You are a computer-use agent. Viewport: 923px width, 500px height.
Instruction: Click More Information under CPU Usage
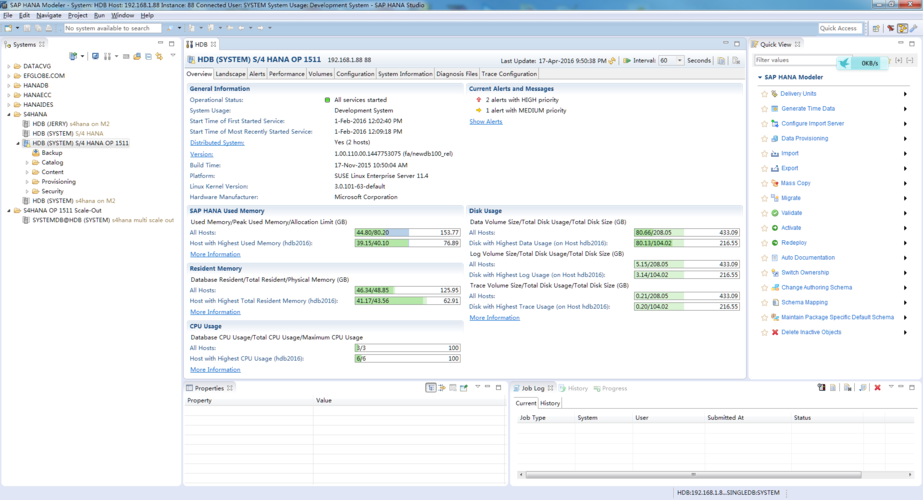tap(215, 370)
